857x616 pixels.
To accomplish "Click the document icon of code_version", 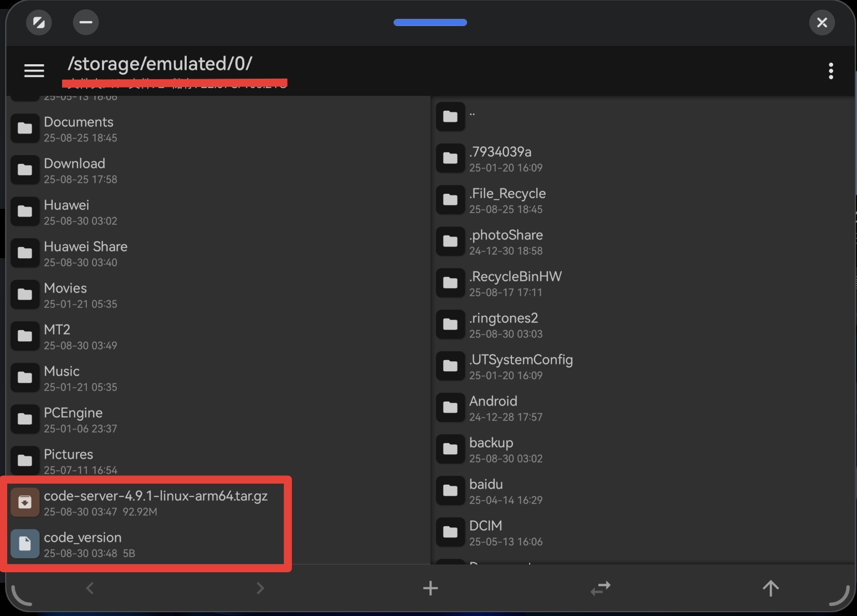I will (25, 544).
